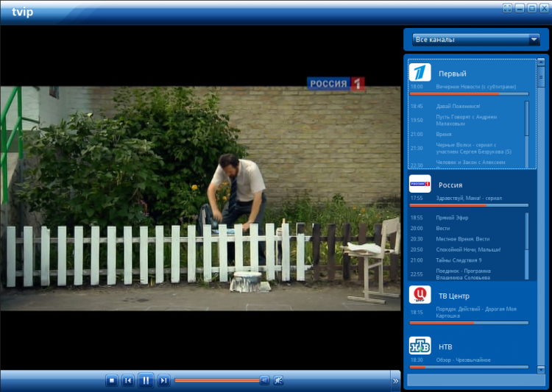
Task: Click the ТВ Центр program progress bar
Action: point(469,323)
